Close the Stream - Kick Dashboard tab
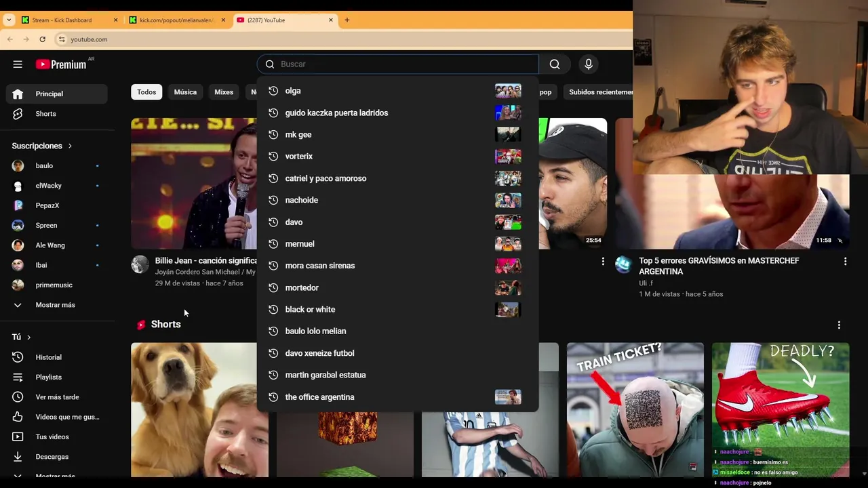The image size is (868, 488). pos(115,20)
